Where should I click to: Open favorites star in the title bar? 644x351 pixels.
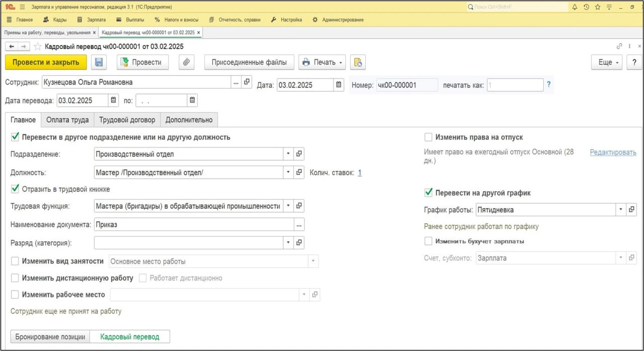[x=598, y=7]
